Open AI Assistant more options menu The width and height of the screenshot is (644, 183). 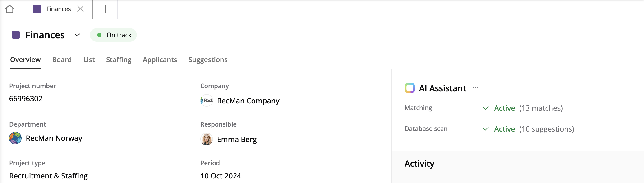pos(475,88)
